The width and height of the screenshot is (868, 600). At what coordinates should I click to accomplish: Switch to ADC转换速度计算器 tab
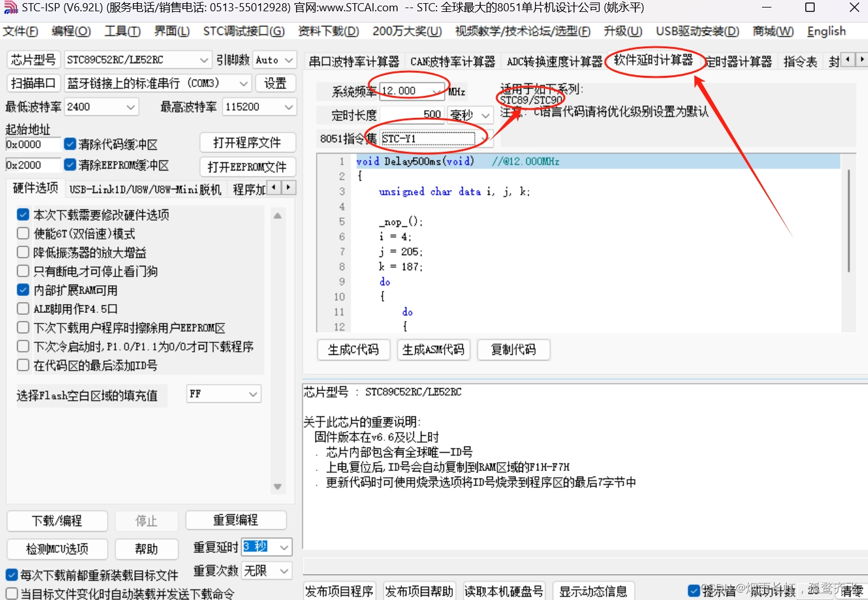pos(554,61)
